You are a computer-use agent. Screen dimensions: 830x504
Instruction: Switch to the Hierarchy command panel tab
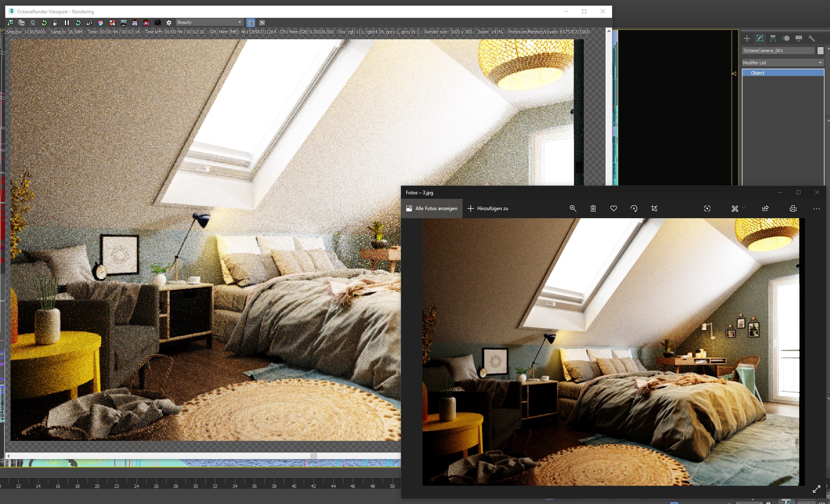pos(773,38)
